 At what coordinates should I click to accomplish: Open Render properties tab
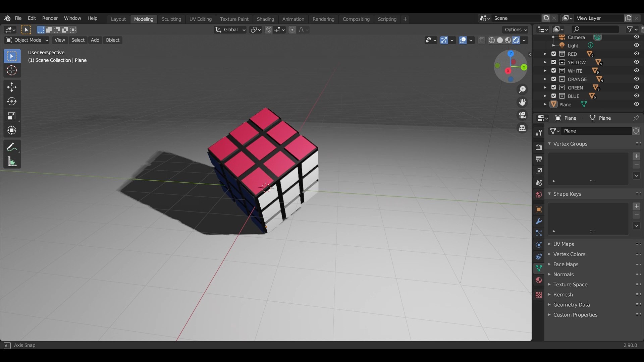click(x=539, y=147)
